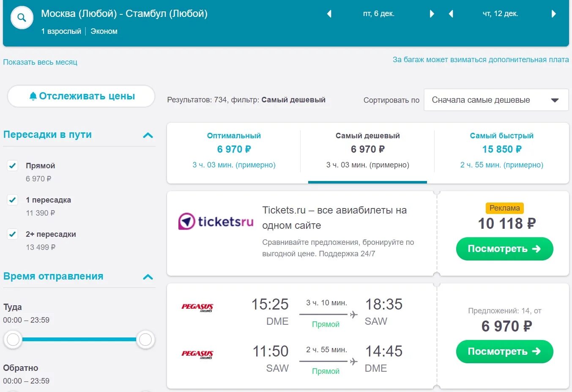
Task: Collapse the Время отправления section
Action: tap(148, 277)
